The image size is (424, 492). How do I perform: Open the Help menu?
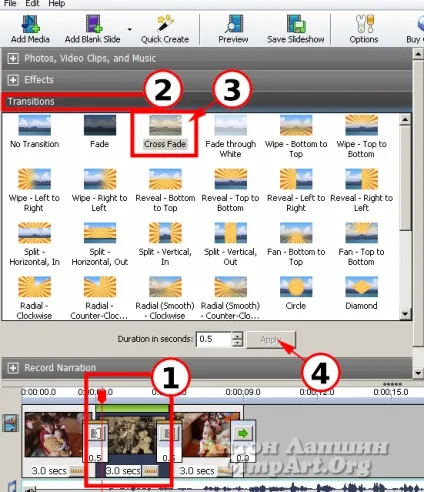tap(57, 4)
